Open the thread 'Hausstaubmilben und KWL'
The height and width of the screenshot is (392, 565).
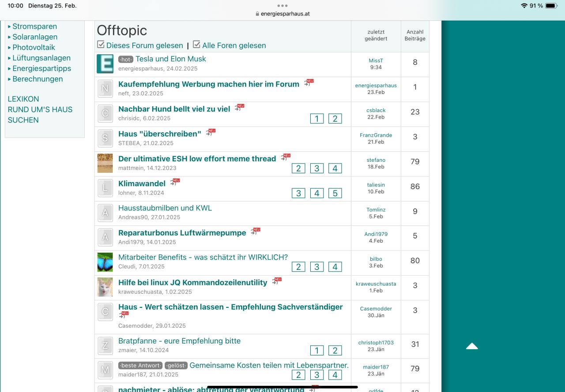[165, 208]
